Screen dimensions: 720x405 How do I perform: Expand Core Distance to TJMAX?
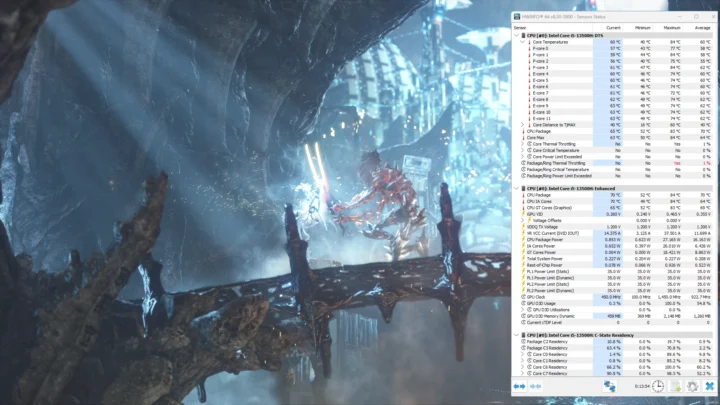(523, 125)
